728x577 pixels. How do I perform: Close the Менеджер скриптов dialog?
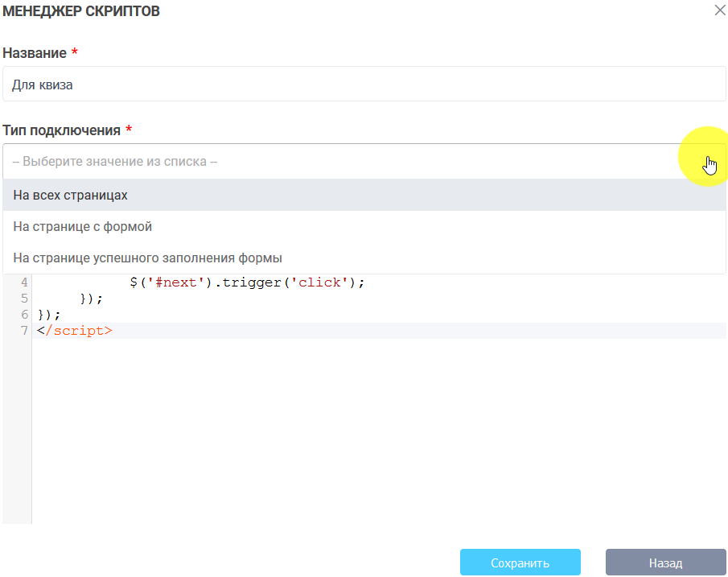719,10
